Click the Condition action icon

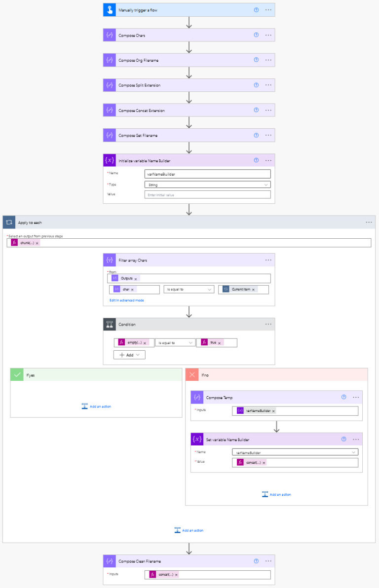click(109, 324)
